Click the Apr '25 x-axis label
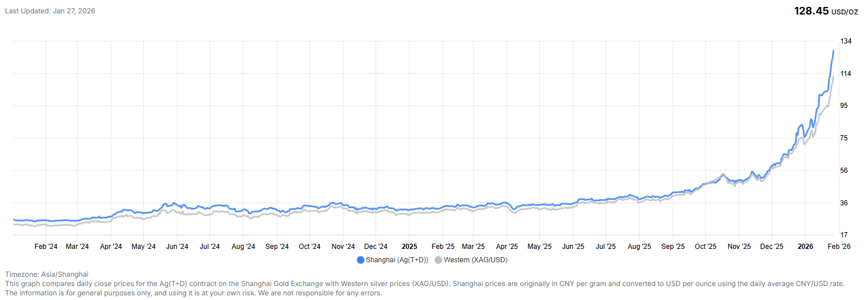 (507, 247)
